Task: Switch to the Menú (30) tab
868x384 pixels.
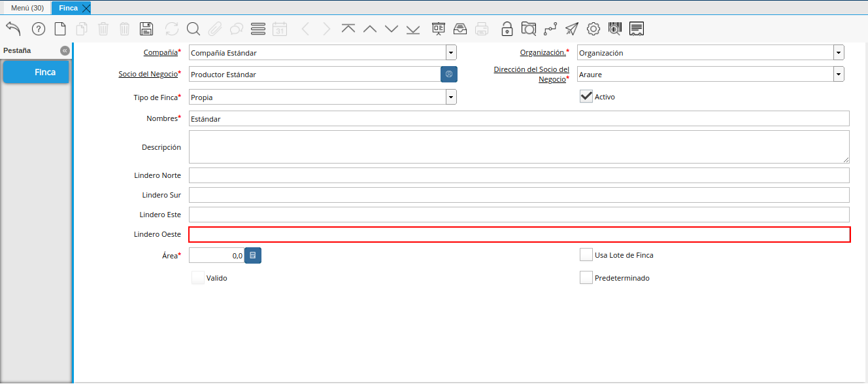Action: [x=27, y=8]
